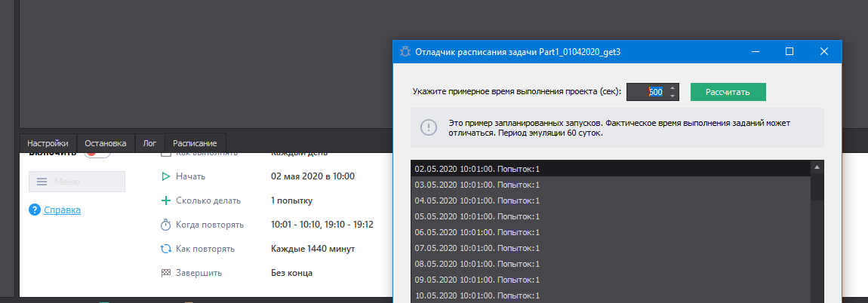Select the 05.05.2020 10:01:00 launch entry
The height and width of the screenshot is (303, 868).
point(477,216)
